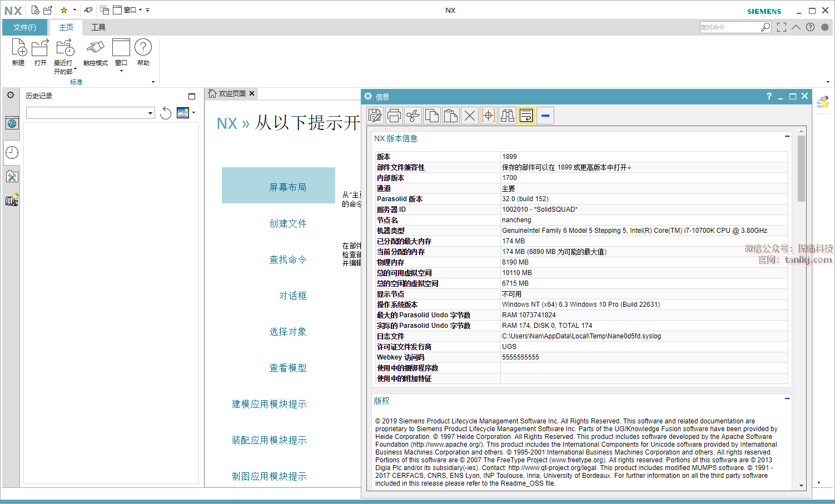835x504 pixels.
Task: Switch to the 工具 ribbon tab
Action: click(x=98, y=27)
